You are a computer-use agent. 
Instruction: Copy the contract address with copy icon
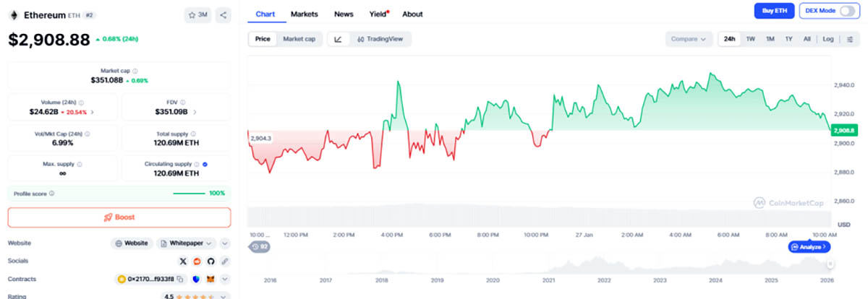(x=179, y=279)
